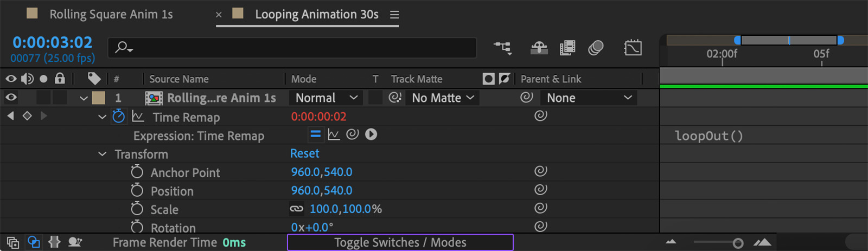Add or remove keyframe at current time
868x251 pixels.
point(27,115)
